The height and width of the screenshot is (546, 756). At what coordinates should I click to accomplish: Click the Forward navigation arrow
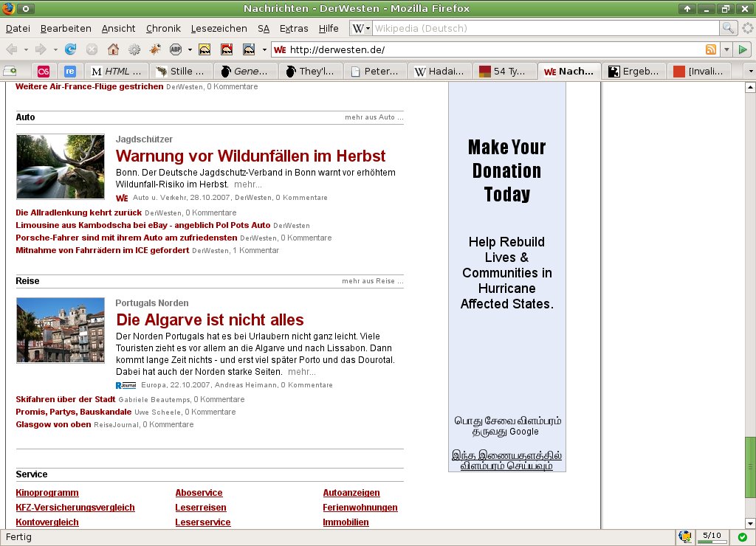coord(41,49)
